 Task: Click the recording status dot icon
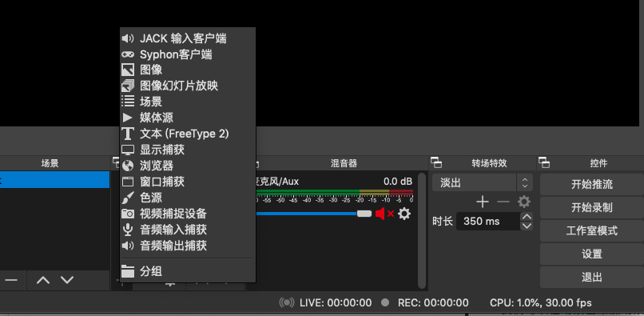coord(385,303)
